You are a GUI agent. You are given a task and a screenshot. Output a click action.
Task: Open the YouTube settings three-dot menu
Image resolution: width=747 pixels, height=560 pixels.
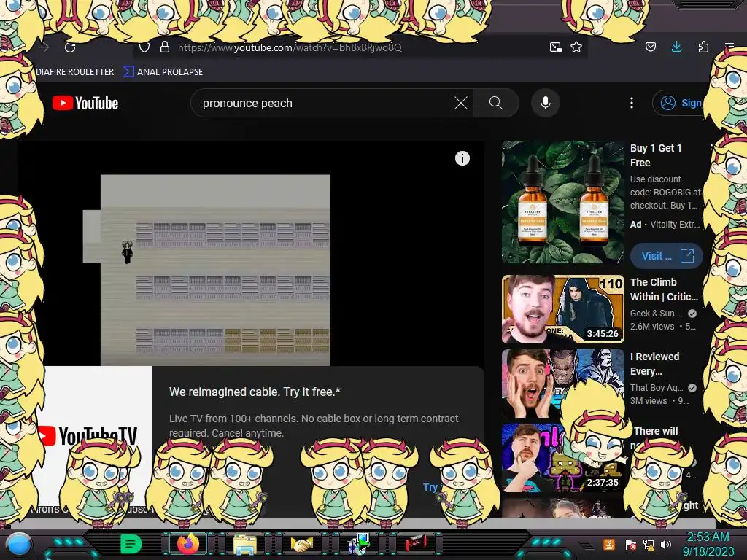pyautogui.click(x=632, y=103)
